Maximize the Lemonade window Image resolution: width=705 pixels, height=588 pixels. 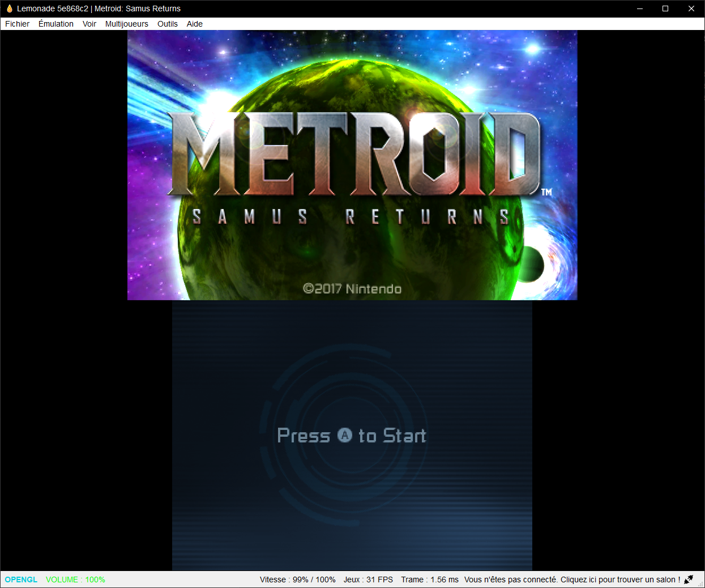(665, 8)
